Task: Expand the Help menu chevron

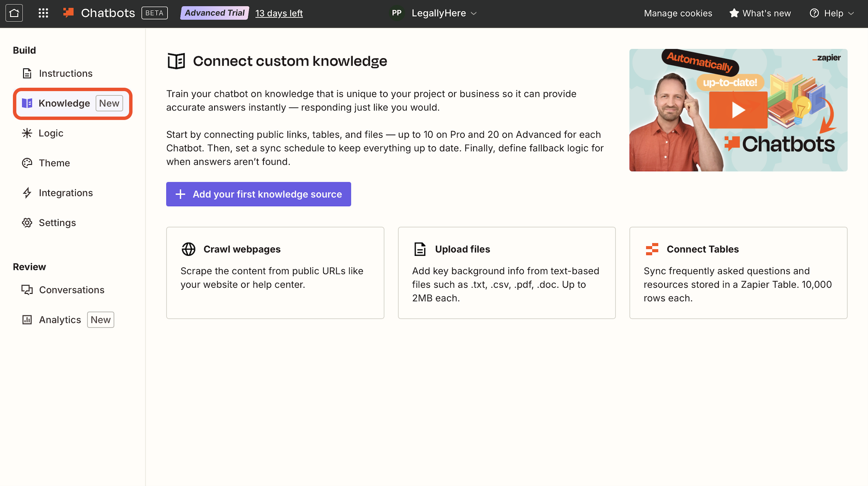Action: click(851, 13)
